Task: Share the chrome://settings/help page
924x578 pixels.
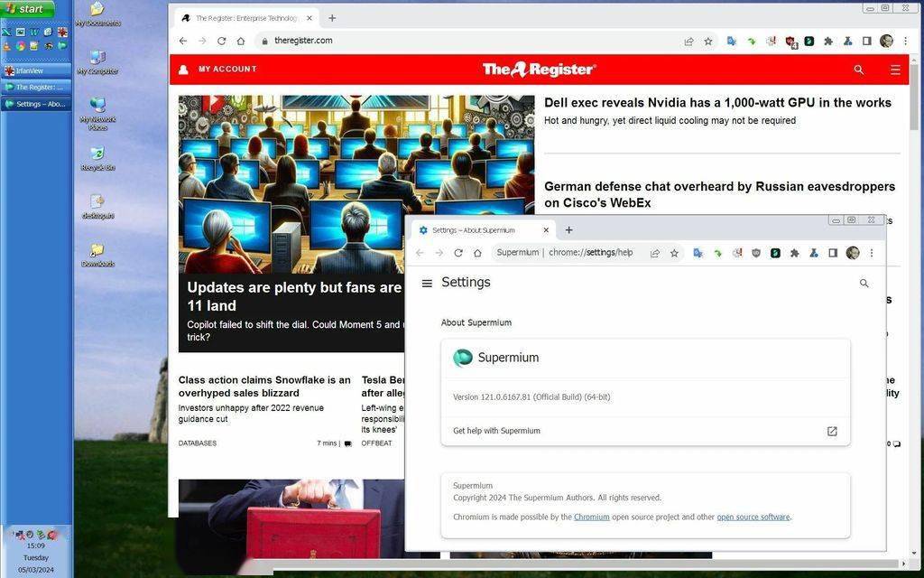Action: (655, 253)
